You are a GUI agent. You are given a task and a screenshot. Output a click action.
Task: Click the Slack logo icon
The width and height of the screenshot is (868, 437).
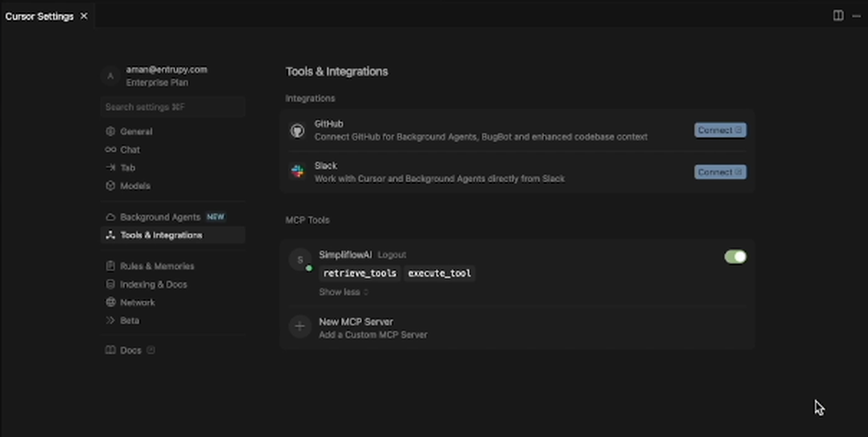pos(297,172)
